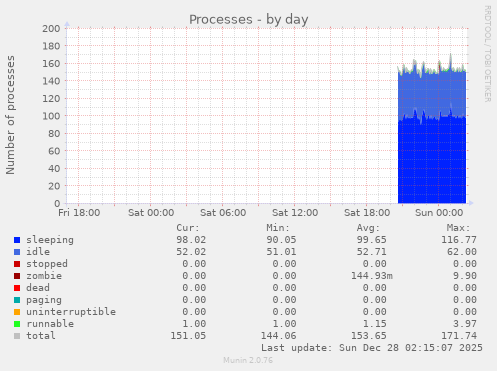
Task: Click the 'Min:' column header
Action: [278, 228]
